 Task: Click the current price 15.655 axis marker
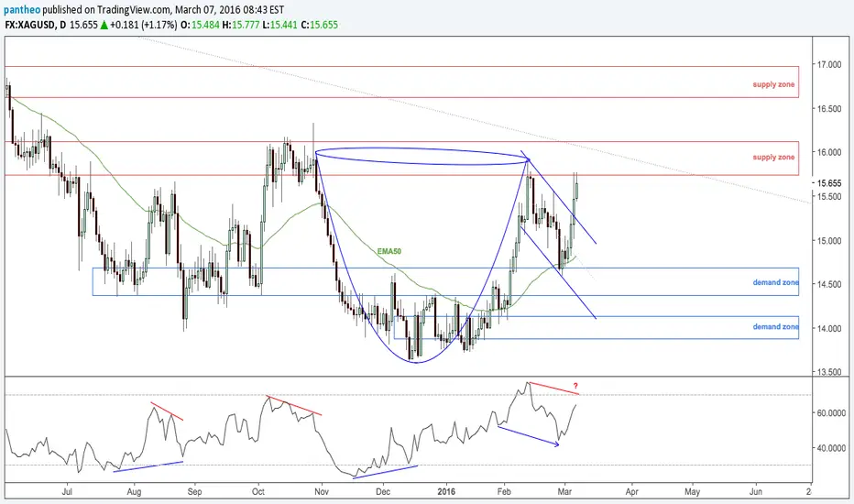829,183
